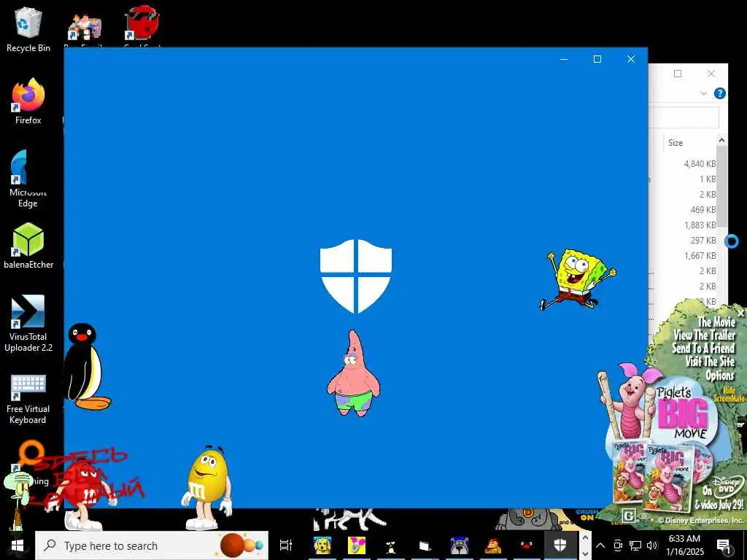The image size is (747, 560).
Task: Launch balenaEtcher from the desktop
Action: (28, 246)
